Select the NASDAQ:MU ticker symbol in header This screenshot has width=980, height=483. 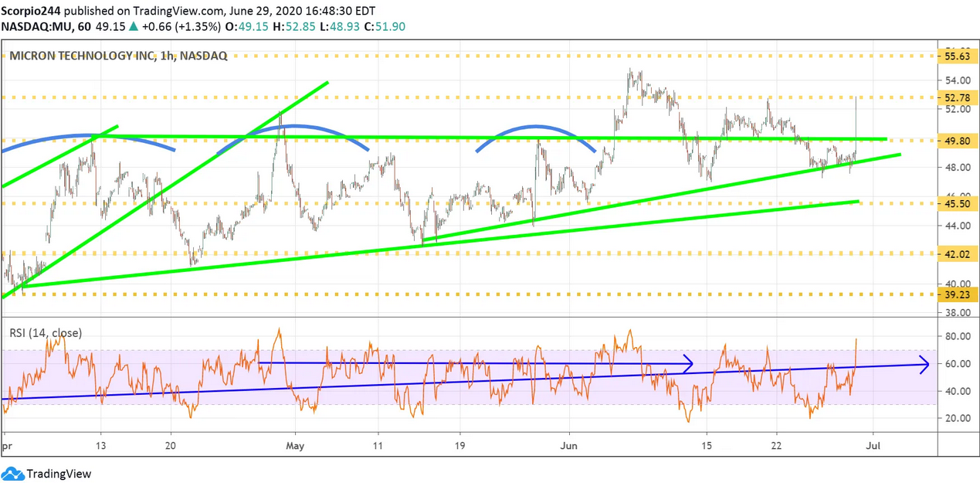(37, 26)
